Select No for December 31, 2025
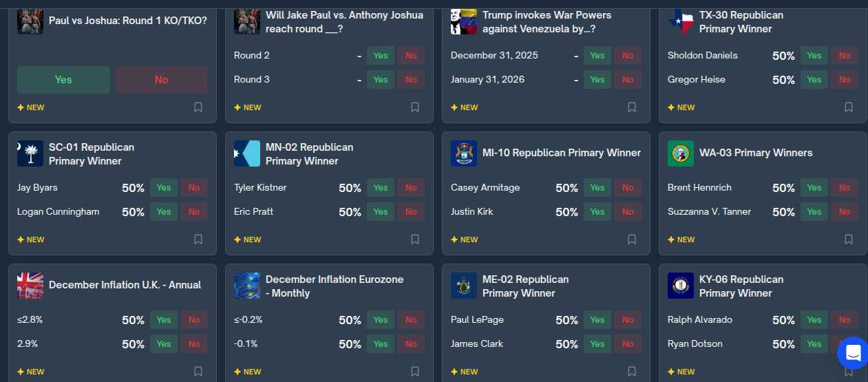The width and height of the screenshot is (868, 382). tap(628, 56)
